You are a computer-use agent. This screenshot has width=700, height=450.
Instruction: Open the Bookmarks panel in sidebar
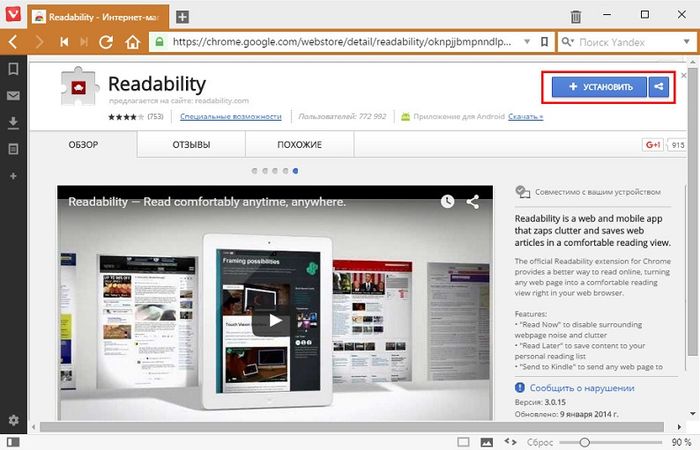pyautogui.click(x=13, y=69)
